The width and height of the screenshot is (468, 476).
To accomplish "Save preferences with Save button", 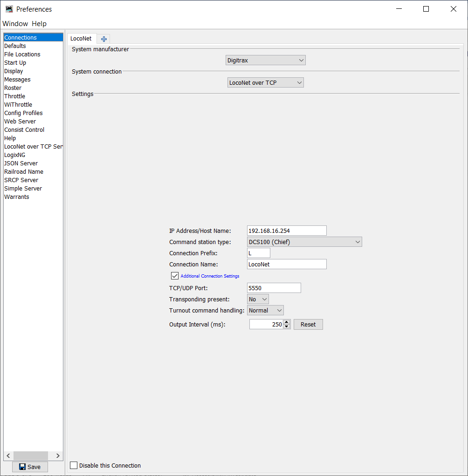I will click(x=30, y=467).
